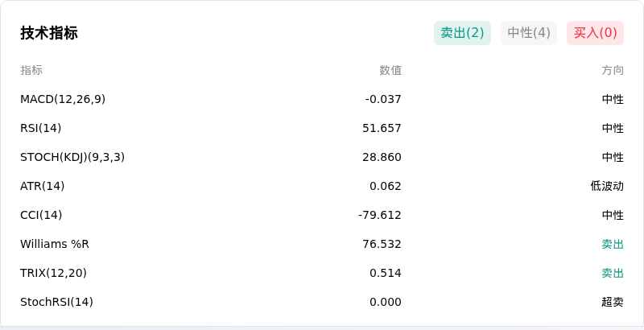Select the Williams %R indicator
Image resolution: width=644 pixels, height=330 pixels.
click(55, 244)
